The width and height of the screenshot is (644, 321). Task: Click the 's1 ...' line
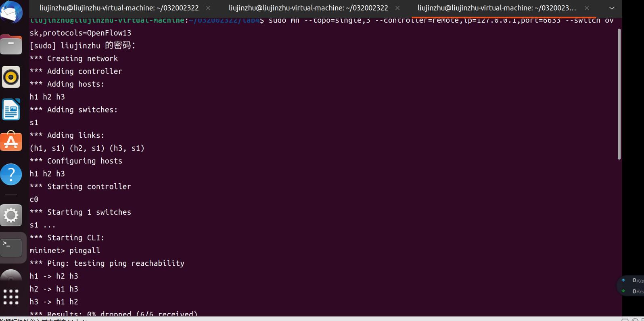pyautogui.click(x=43, y=225)
